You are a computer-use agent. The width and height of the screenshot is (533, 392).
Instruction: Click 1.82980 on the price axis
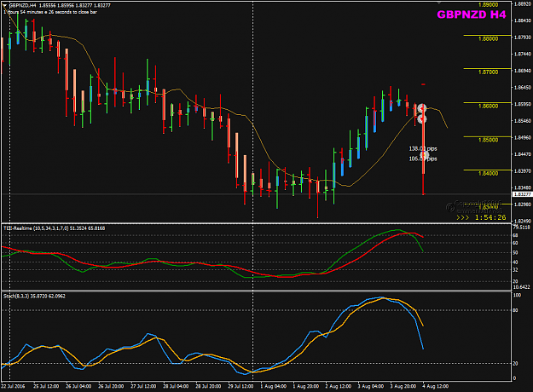point(523,205)
